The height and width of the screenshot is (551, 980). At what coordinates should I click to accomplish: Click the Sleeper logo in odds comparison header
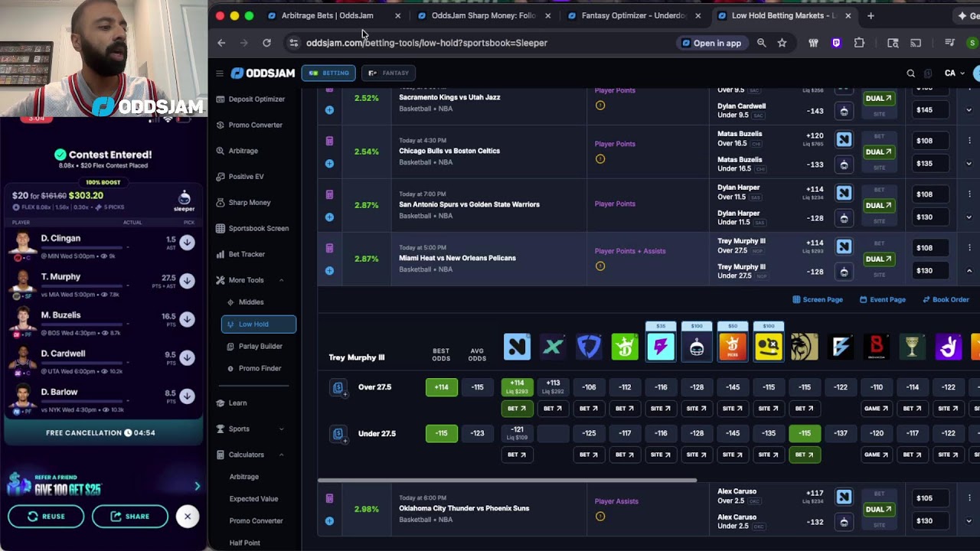click(x=697, y=347)
